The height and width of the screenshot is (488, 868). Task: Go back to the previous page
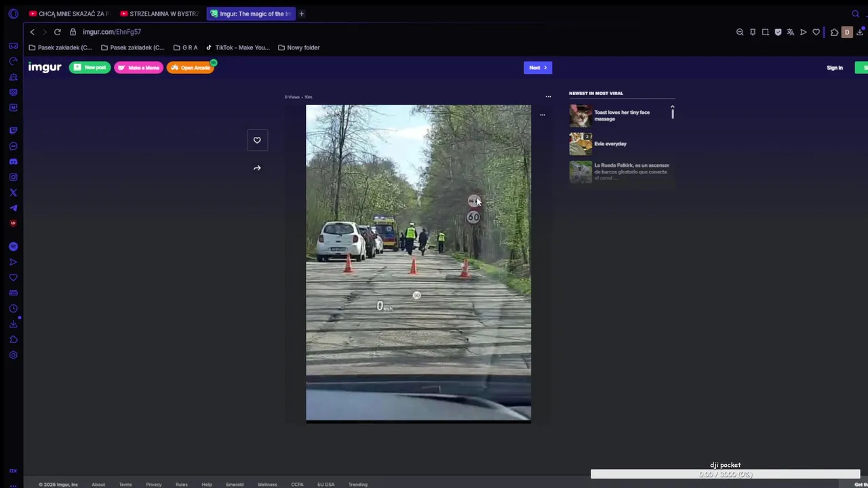[x=32, y=32]
